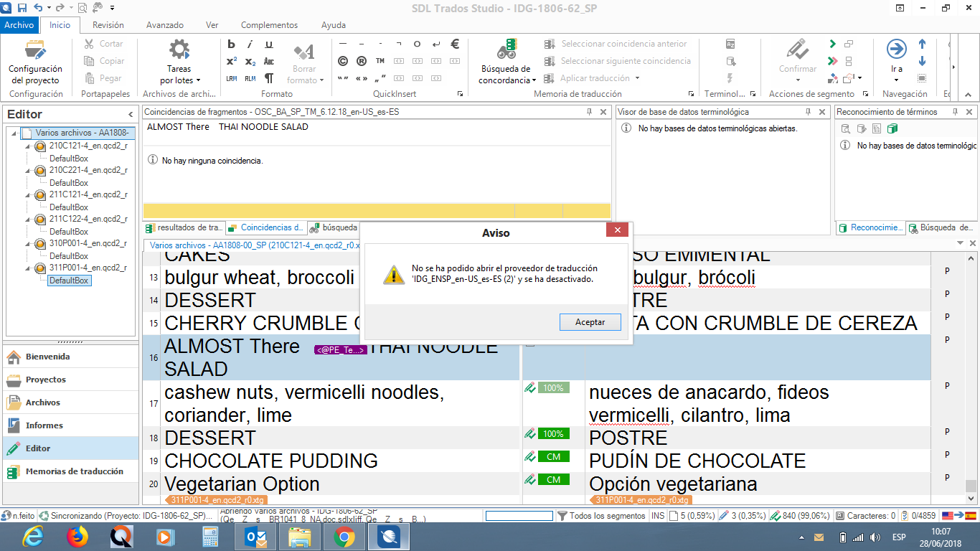Image resolution: width=980 pixels, height=551 pixels.
Task: Open Configuración del proyecto
Action: pos(35,63)
